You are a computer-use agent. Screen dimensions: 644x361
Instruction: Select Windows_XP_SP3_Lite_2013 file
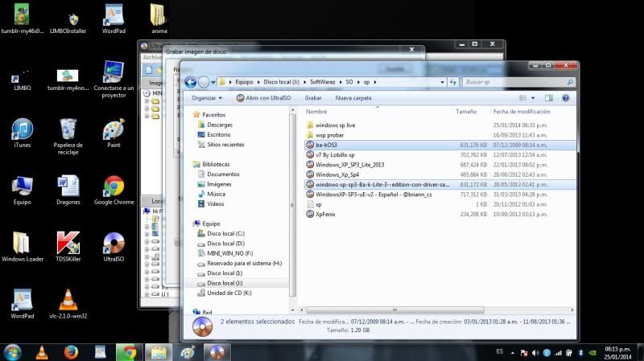tap(349, 165)
